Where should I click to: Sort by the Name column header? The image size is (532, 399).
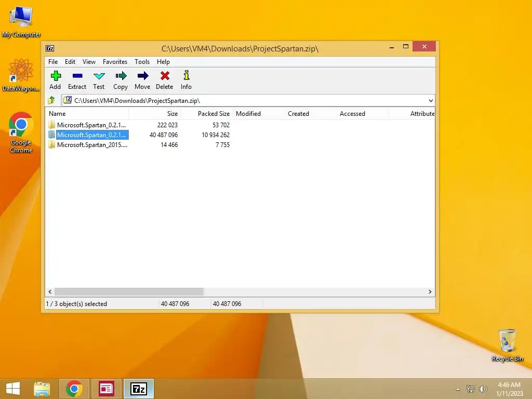(x=87, y=114)
